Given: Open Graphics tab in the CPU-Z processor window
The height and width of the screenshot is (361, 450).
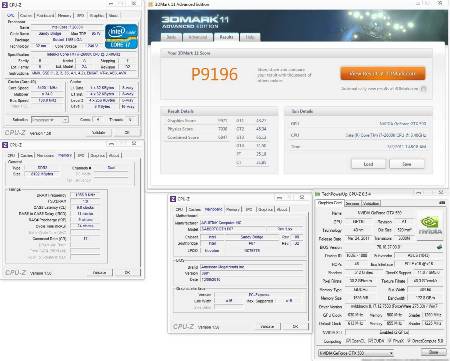Looking at the screenshot, I should (x=97, y=15).
